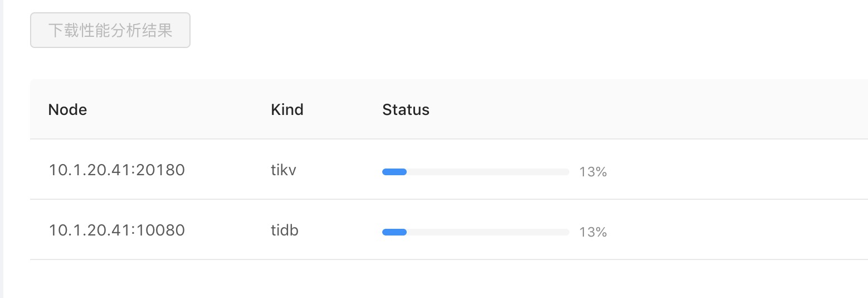Image resolution: width=868 pixels, height=298 pixels.
Task: Click the 下载性能分析结果 download button
Action: (x=110, y=30)
